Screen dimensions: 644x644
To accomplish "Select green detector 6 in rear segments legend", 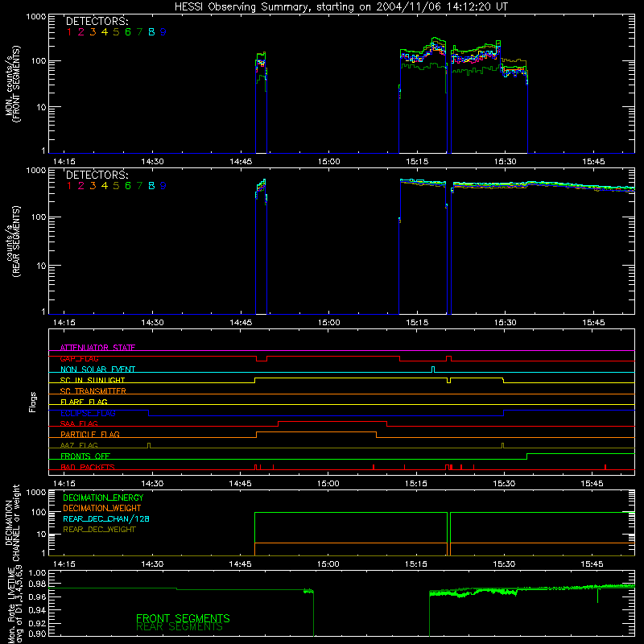I will (128, 186).
